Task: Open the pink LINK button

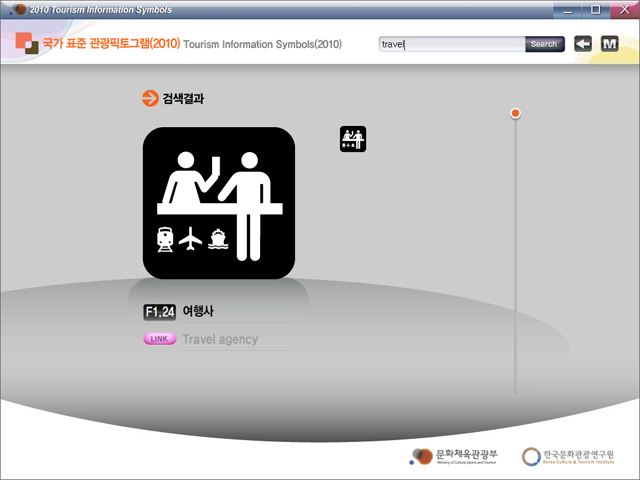Action: [159, 339]
